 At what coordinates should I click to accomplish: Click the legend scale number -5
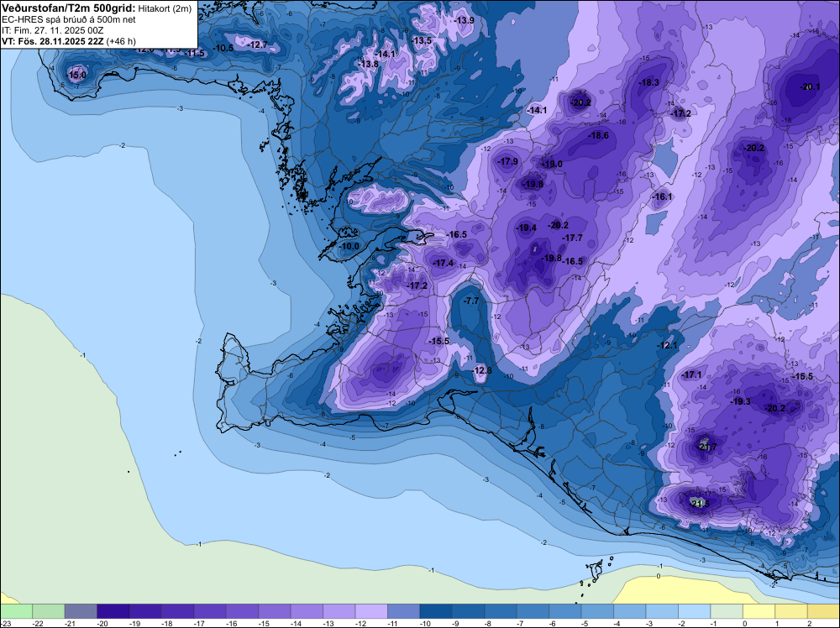(584, 623)
